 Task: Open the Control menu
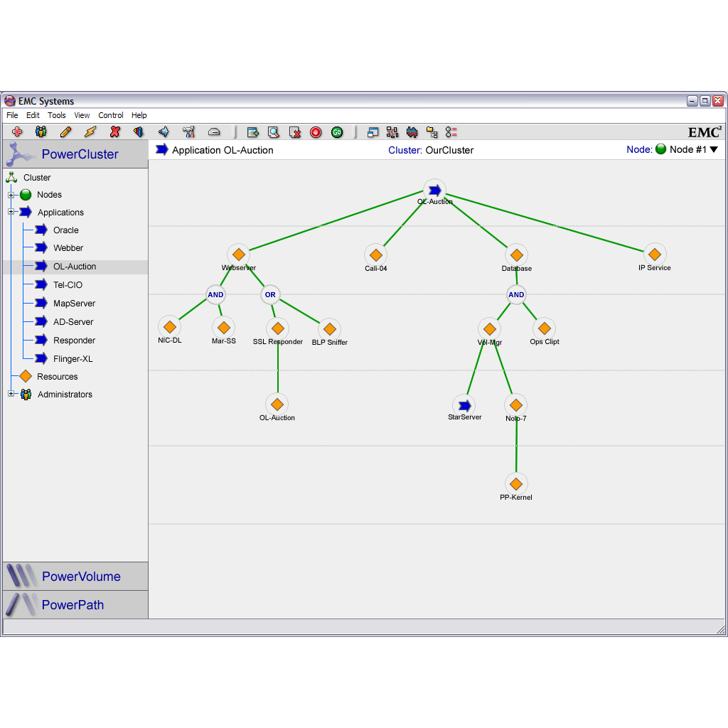click(x=111, y=115)
